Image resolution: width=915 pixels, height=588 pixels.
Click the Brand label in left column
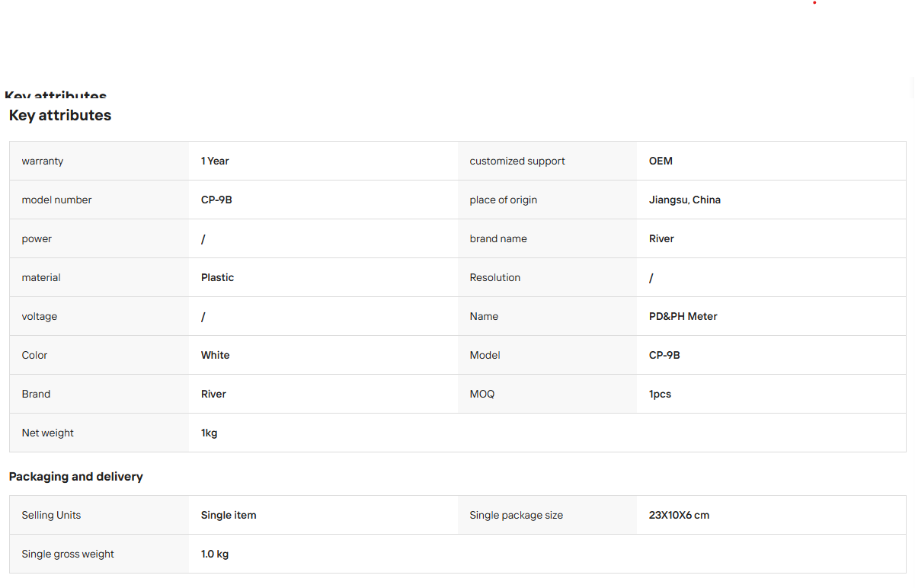pyautogui.click(x=36, y=394)
